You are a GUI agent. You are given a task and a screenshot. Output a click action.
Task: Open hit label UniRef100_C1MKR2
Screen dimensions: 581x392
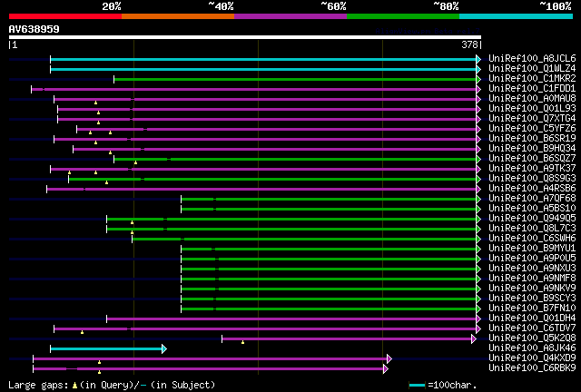[x=532, y=78]
